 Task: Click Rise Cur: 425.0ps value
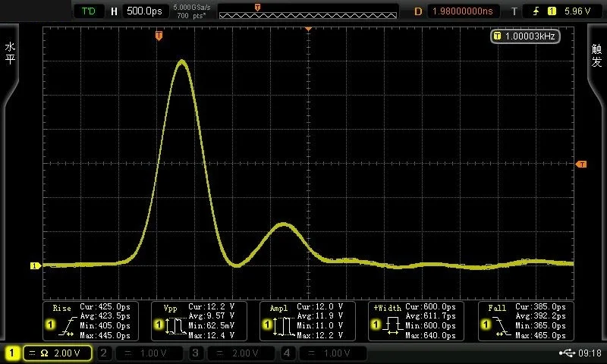[x=105, y=307]
